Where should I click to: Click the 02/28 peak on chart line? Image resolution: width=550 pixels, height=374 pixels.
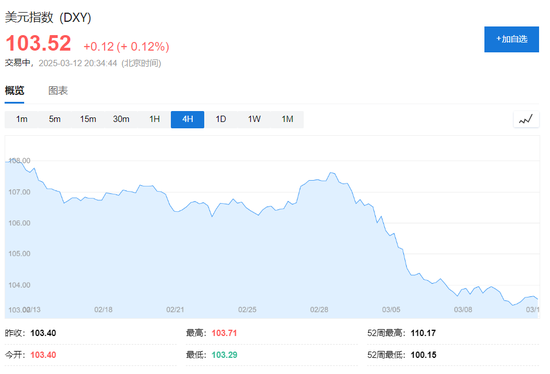pyautogui.click(x=331, y=173)
